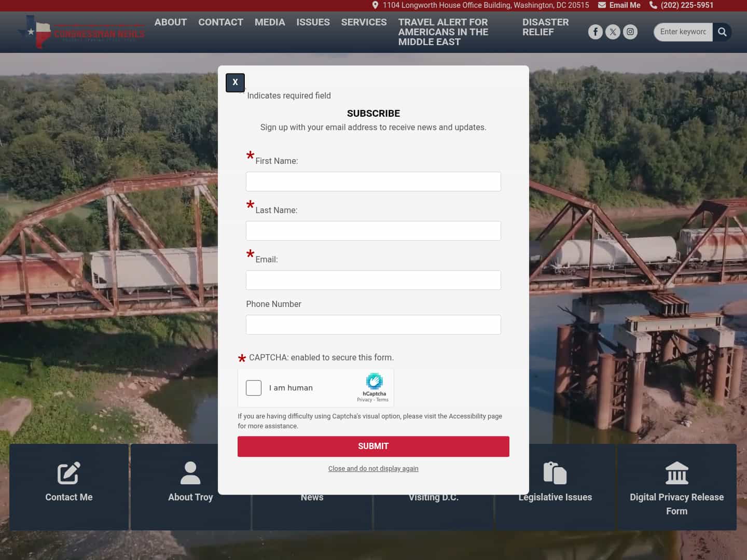Image resolution: width=747 pixels, height=560 pixels.
Task: Focus the Last Name field
Action: pyautogui.click(x=374, y=231)
